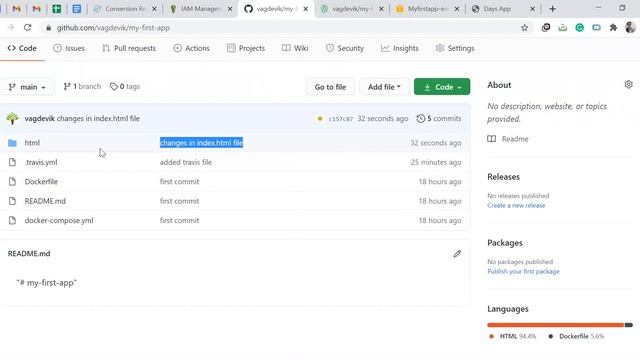
Task: Open Dockerfile's 'first commit' message
Action: click(180, 182)
